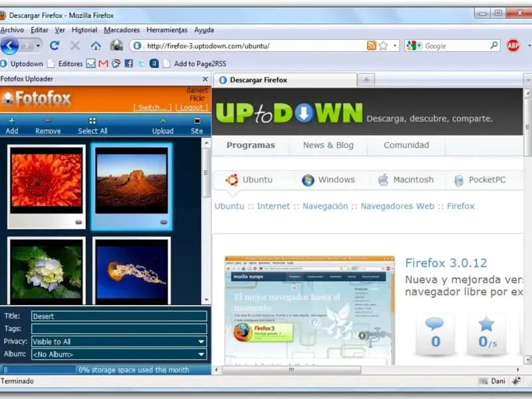Open the Historial menu
The height and width of the screenshot is (399, 532).
click(x=84, y=30)
